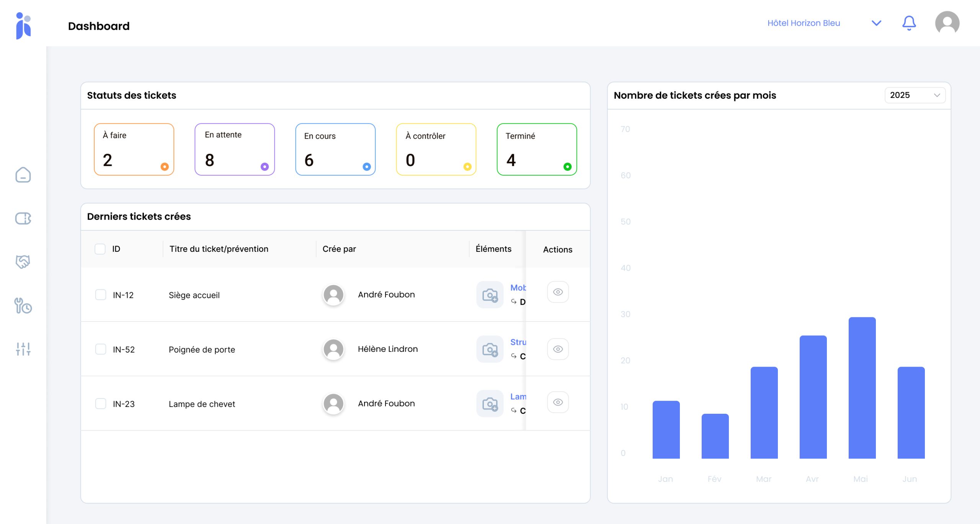The image size is (980, 524).
Task: Tick the checkbox for ticket IN-52
Action: (x=101, y=349)
